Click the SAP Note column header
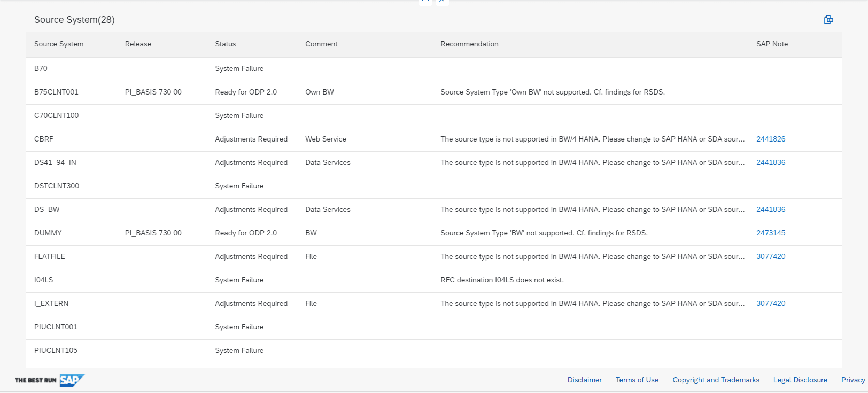 point(772,44)
